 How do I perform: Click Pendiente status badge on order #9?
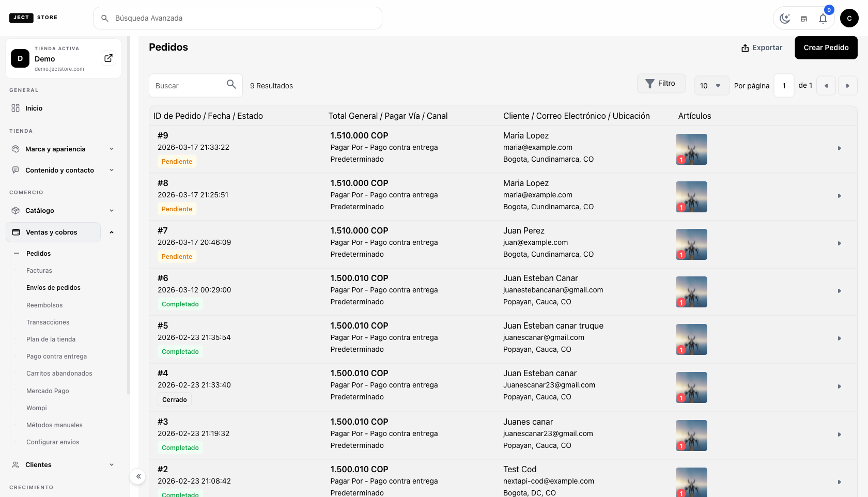pyautogui.click(x=177, y=162)
